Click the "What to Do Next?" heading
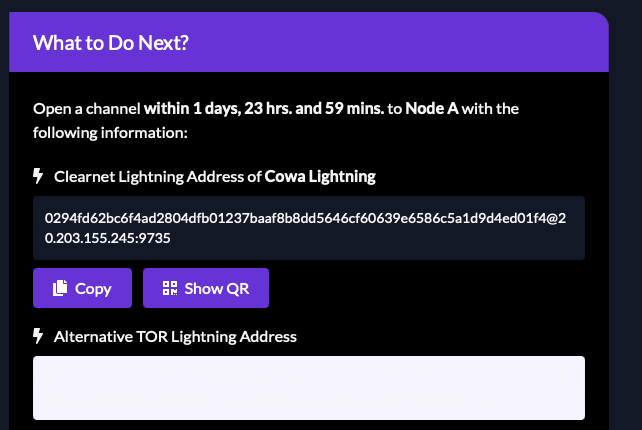 point(111,44)
